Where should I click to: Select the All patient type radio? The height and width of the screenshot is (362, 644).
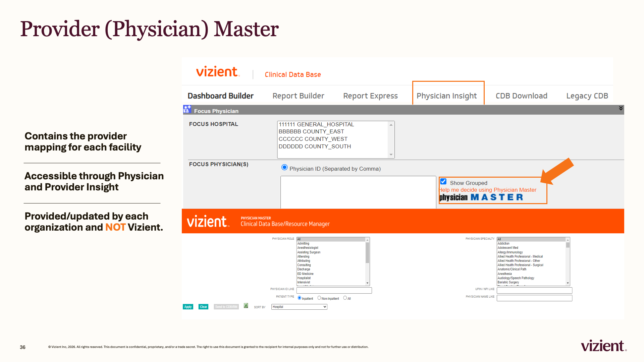click(x=345, y=298)
